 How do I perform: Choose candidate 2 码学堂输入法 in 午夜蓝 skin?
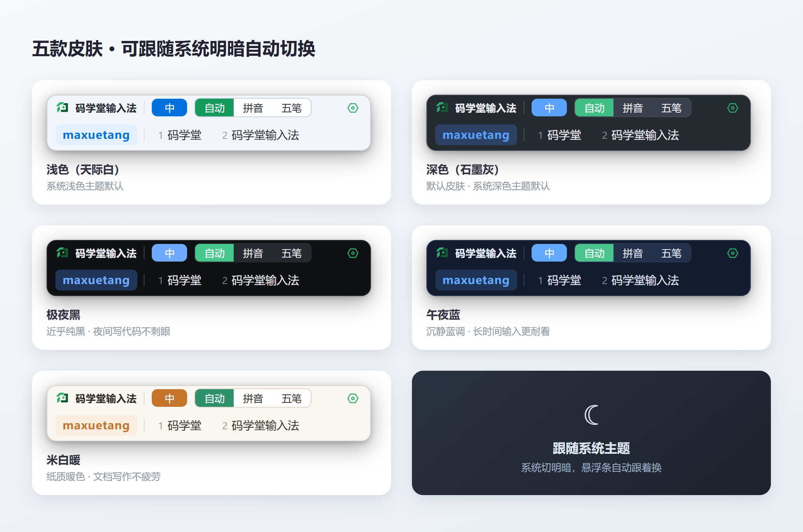pos(641,280)
